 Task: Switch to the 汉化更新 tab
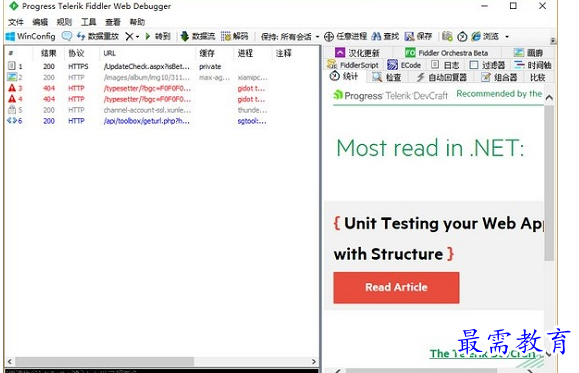pos(357,53)
